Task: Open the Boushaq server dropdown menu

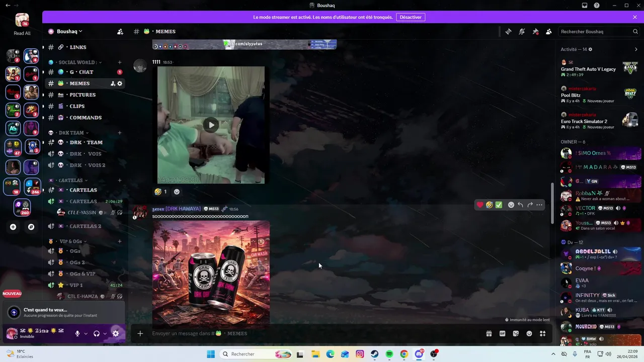Action: coord(69,32)
